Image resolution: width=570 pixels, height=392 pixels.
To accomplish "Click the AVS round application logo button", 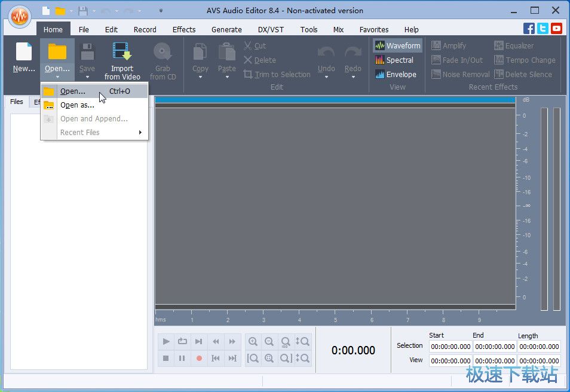I will pyautogui.click(x=20, y=17).
